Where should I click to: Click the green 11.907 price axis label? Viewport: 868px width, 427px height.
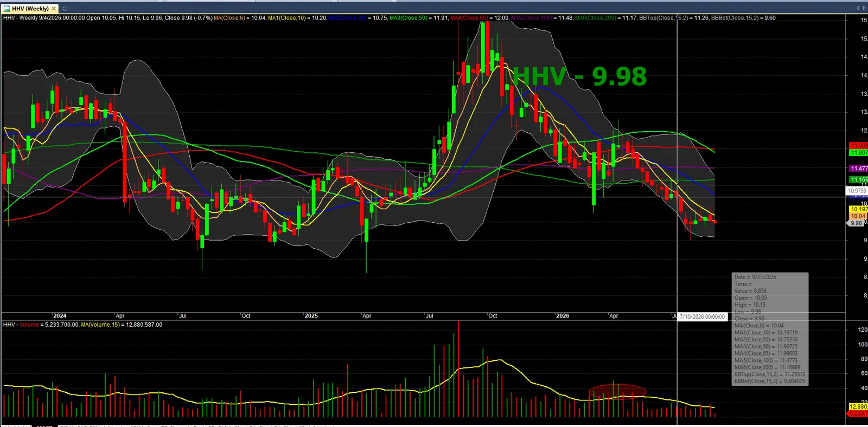[858, 153]
